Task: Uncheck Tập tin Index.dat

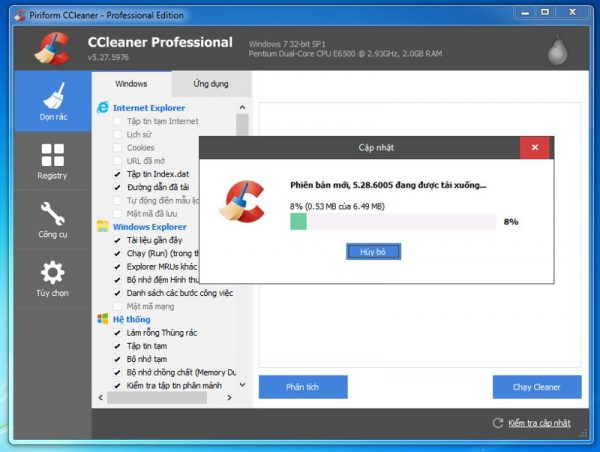Action: click(x=117, y=174)
